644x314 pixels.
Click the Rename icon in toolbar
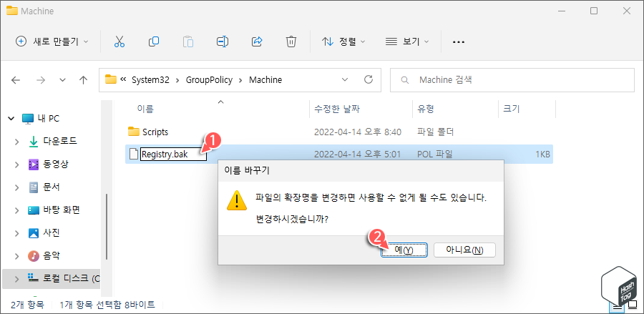223,41
